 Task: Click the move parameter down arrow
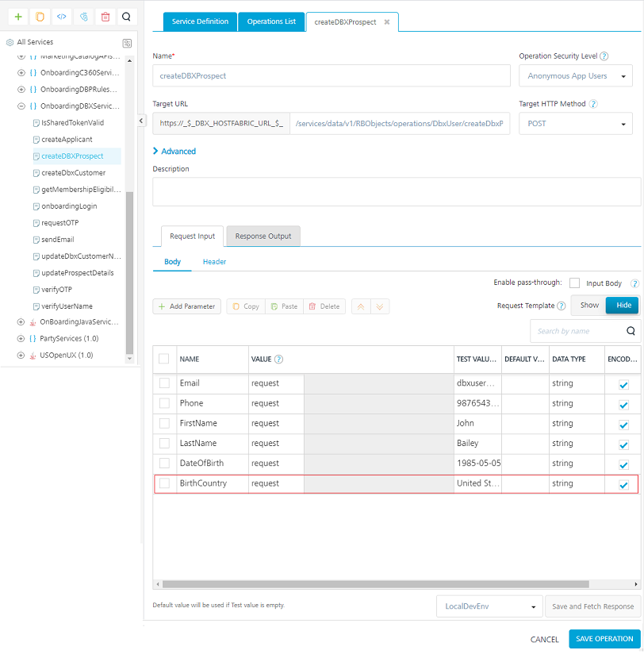[x=379, y=306]
